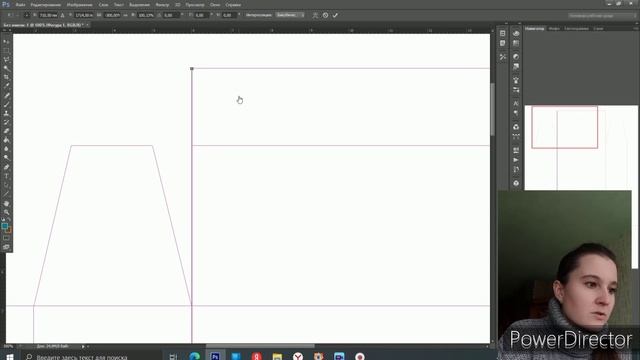Toggle warp mode in options bar

tap(315, 15)
